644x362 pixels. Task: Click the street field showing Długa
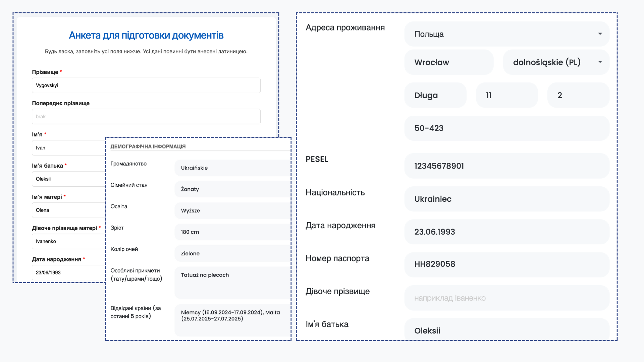coord(435,95)
